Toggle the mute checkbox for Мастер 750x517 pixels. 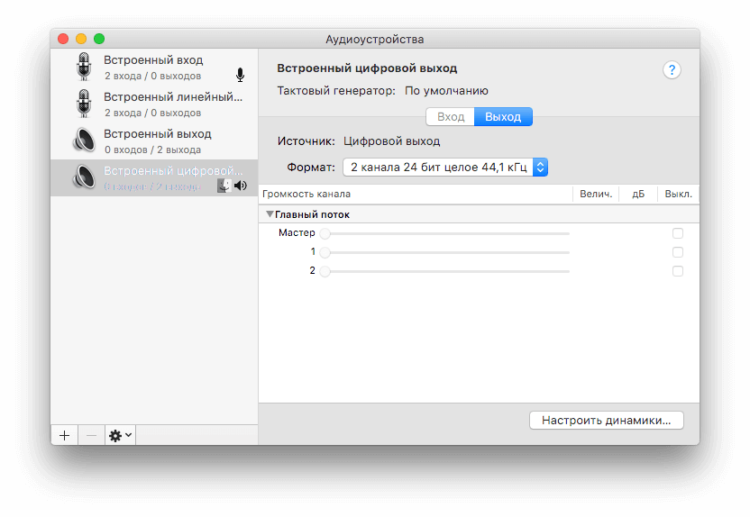[677, 233]
